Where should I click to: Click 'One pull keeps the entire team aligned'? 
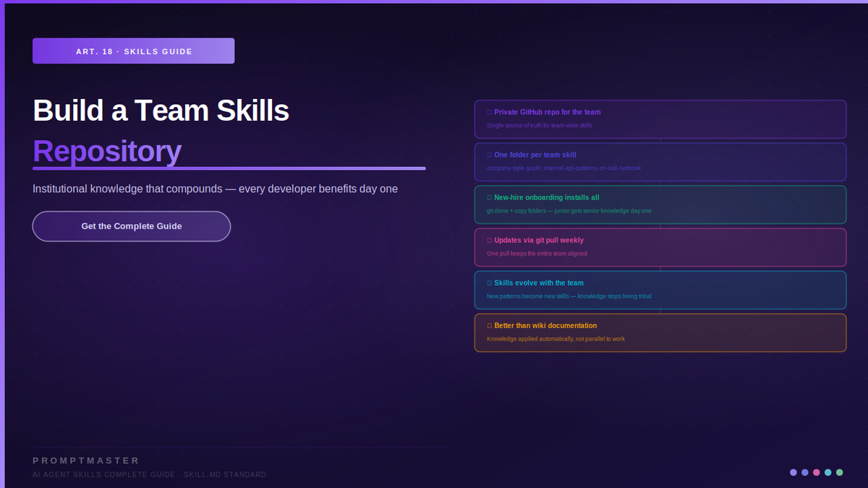point(537,253)
